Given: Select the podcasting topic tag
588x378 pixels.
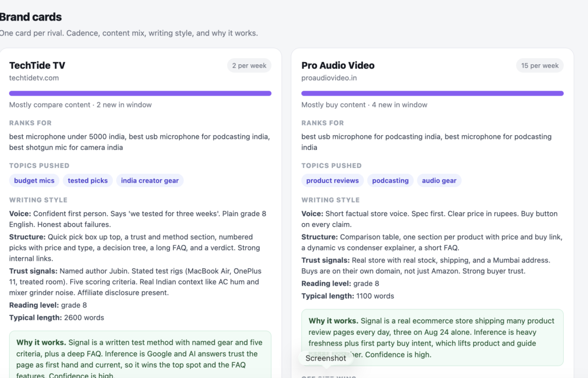Looking at the screenshot, I should 391,180.
